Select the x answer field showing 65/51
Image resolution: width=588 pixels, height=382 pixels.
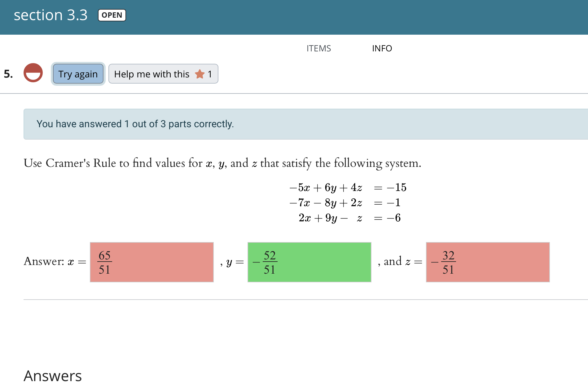click(152, 262)
